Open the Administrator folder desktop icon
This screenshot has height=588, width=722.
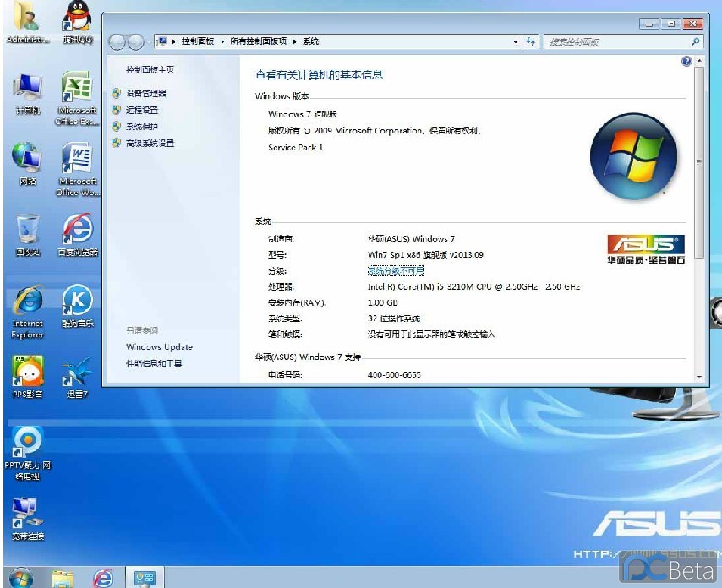(x=27, y=23)
